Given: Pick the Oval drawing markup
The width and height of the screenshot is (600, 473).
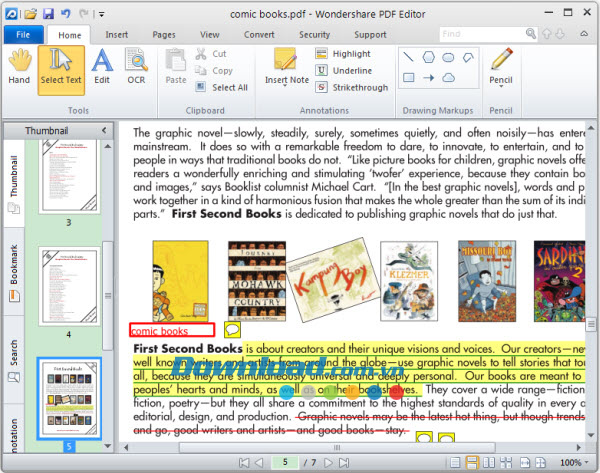Looking at the screenshot, I should 448,57.
